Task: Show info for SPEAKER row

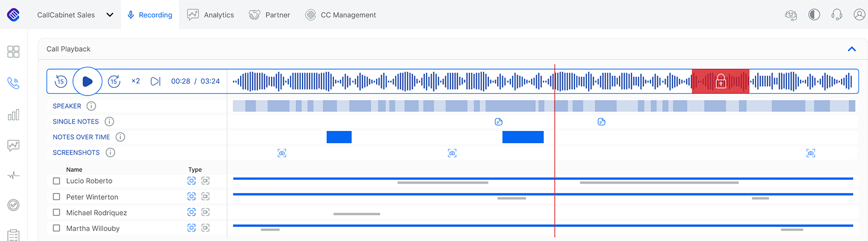Action: click(91, 106)
